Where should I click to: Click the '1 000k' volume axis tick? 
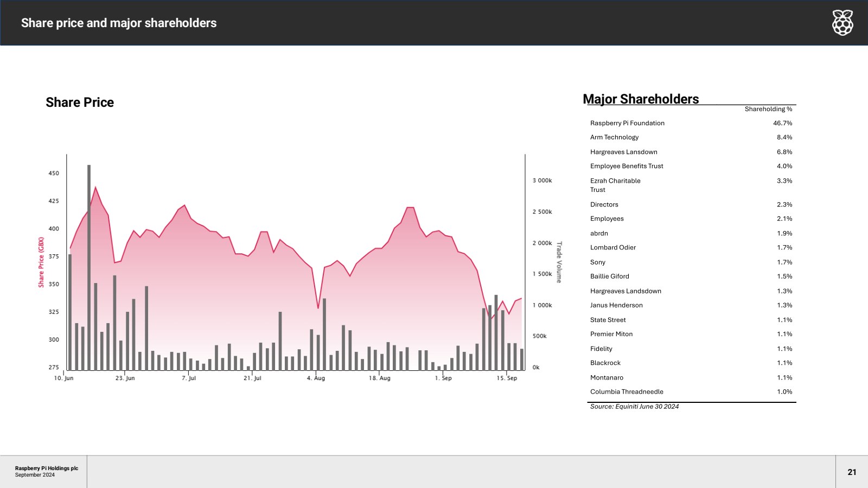click(542, 305)
